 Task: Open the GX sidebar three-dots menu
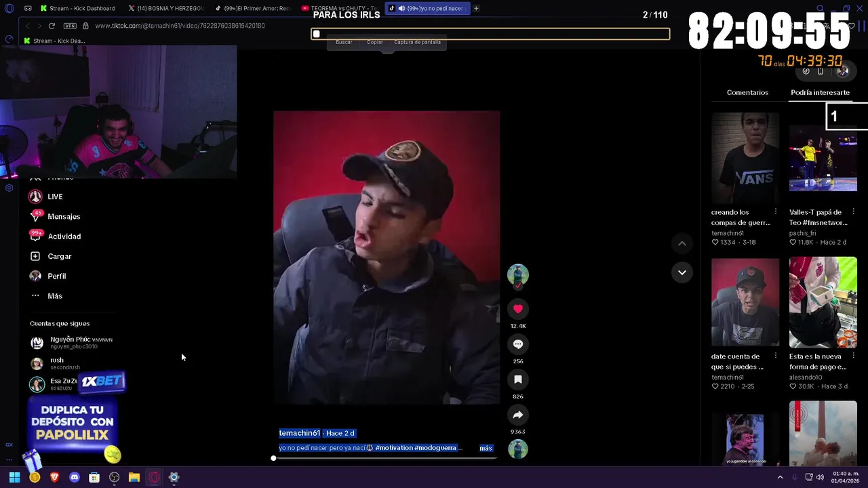coord(9,460)
